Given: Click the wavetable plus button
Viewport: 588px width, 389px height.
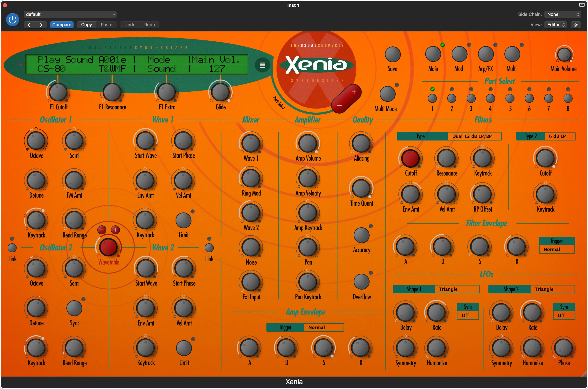Looking at the screenshot, I should tap(115, 230).
